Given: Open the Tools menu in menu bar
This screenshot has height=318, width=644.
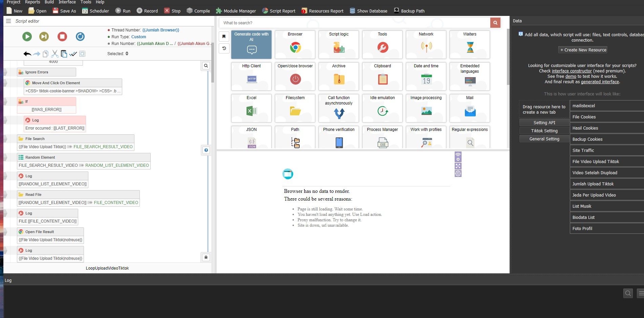Looking at the screenshot, I should coord(86,2).
